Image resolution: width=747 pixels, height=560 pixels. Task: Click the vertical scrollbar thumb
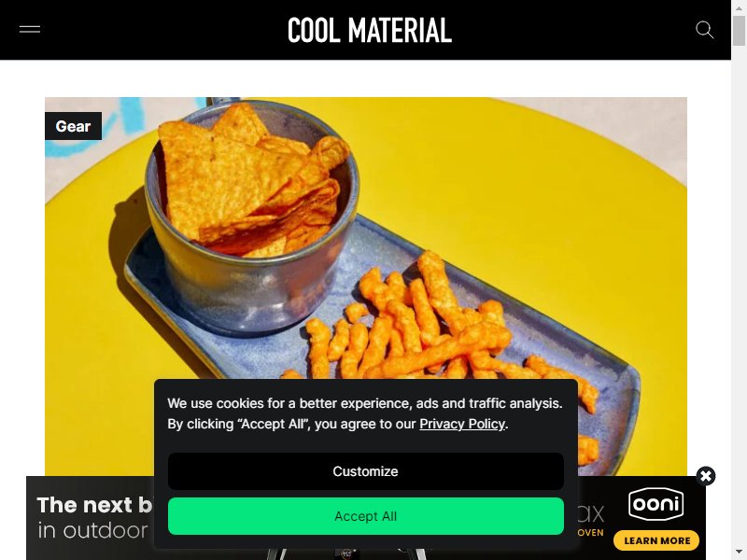click(x=739, y=31)
